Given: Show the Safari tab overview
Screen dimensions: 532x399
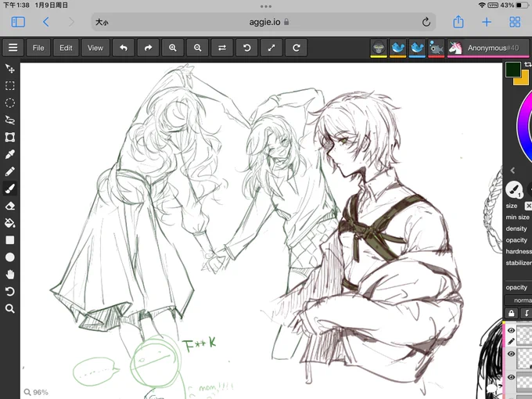Looking at the screenshot, I should tap(515, 22).
